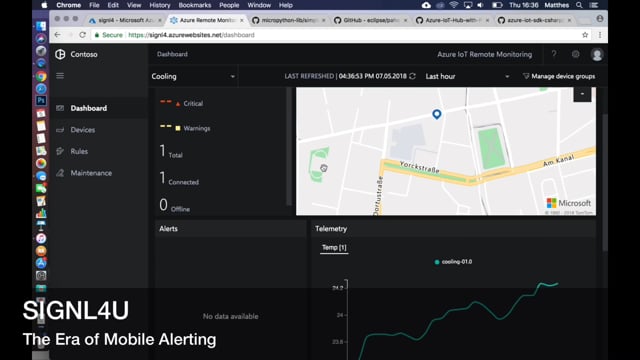This screenshot has height=360, width=640.
Task: Click the Yorckstraße street label on map
Action: click(419, 167)
